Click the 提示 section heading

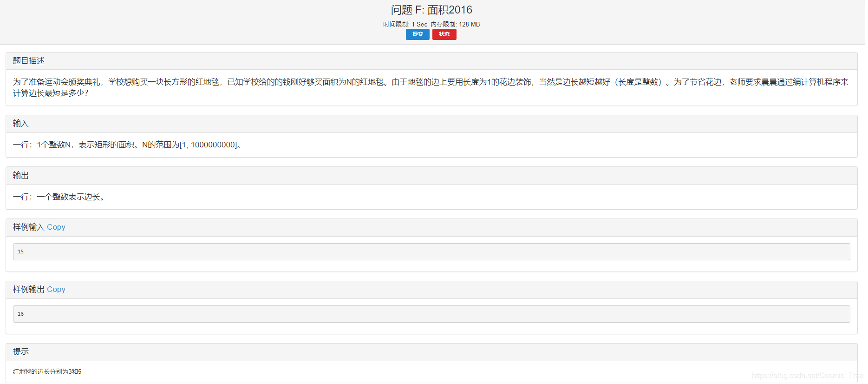click(21, 351)
